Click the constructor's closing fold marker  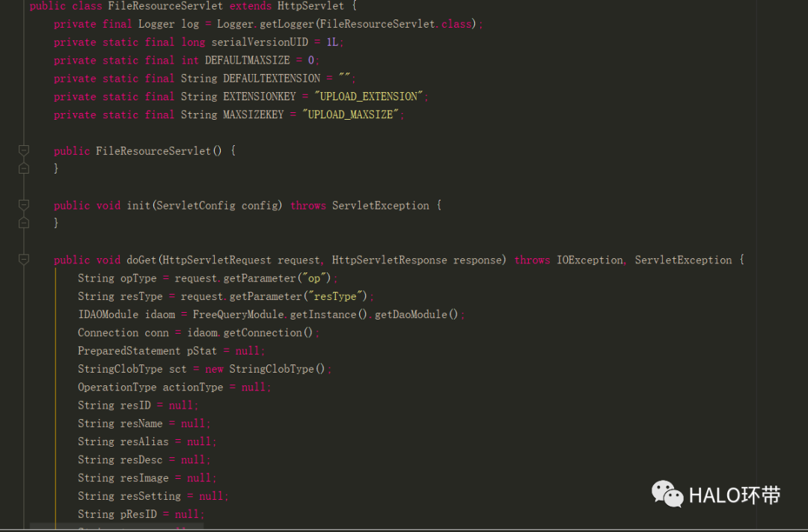24,169
